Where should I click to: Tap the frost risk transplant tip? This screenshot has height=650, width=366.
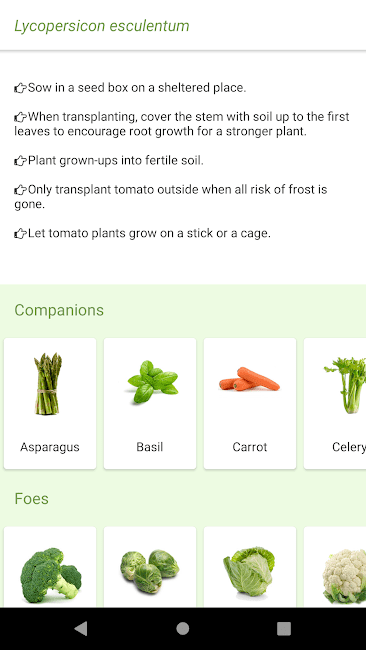click(x=171, y=197)
